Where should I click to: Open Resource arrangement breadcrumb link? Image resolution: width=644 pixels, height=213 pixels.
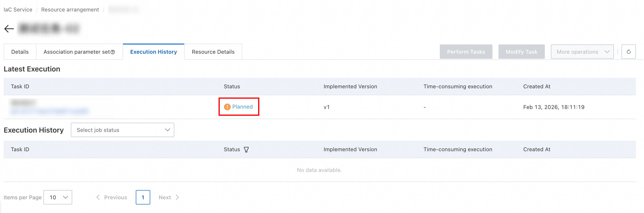tap(70, 9)
